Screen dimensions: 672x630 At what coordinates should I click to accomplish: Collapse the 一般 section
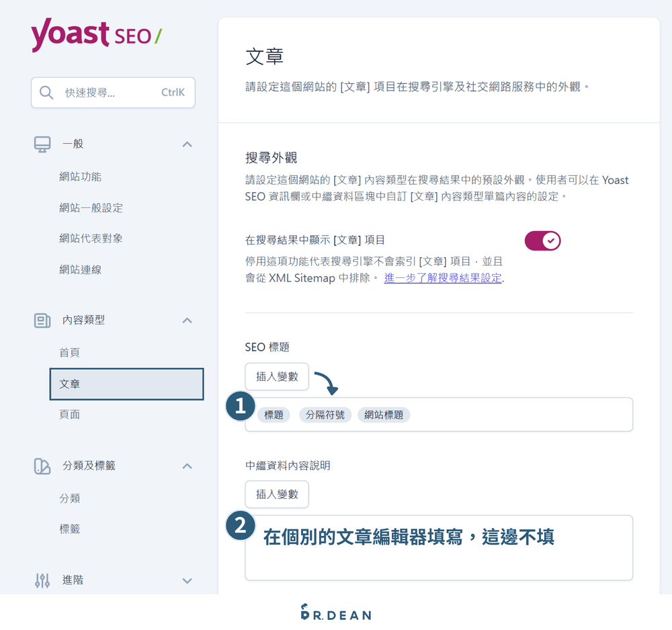[x=187, y=143]
